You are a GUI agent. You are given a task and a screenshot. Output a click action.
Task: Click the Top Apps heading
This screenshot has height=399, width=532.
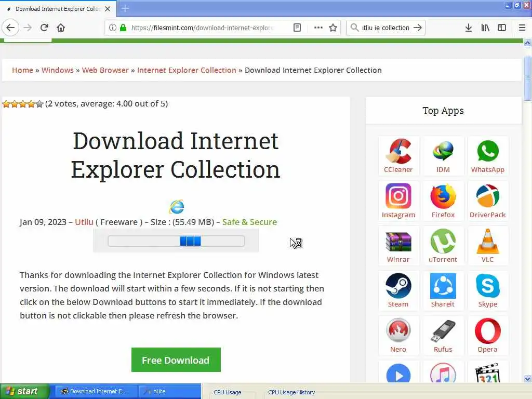(x=443, y=111)
